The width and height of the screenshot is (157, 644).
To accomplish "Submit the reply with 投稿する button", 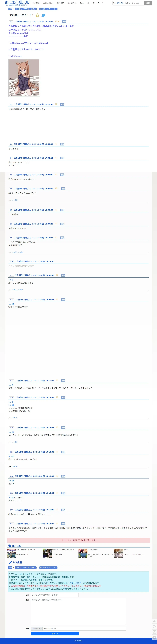I will point(55,633).
